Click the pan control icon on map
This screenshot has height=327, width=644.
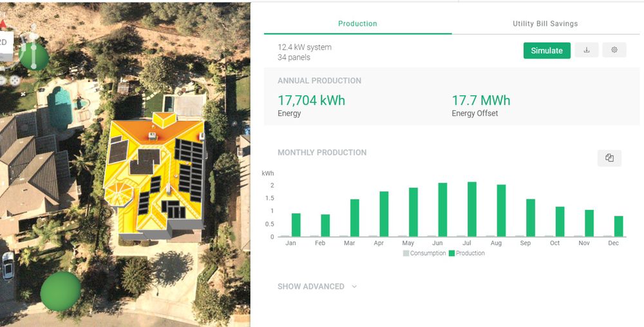[x=14, y=80]
